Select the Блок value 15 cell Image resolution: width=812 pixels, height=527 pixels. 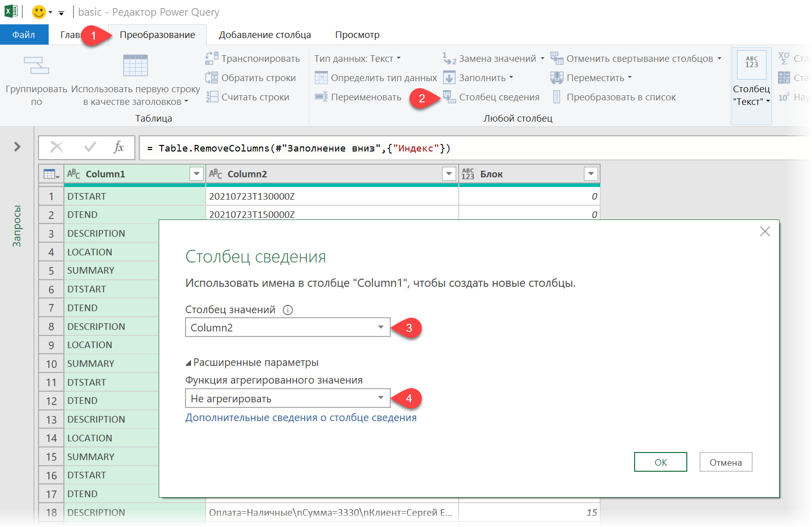pyautogui.click(x=529, y=512)
